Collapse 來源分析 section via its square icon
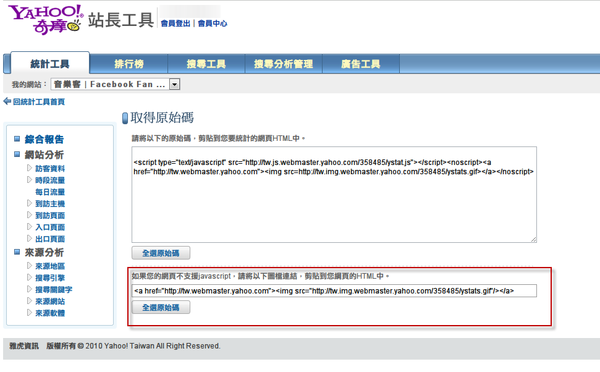600x372 pixels. pyautogui.click(x=17, y=252)
